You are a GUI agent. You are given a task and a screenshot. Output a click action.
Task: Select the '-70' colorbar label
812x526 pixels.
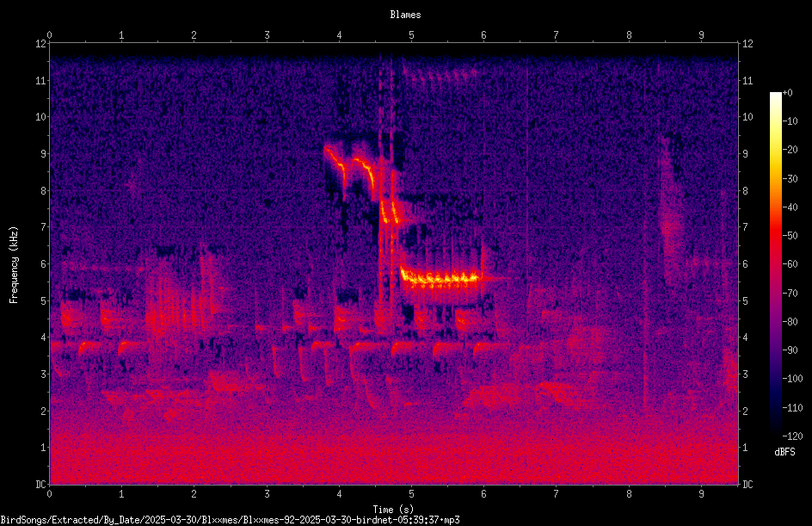[790, 294]
